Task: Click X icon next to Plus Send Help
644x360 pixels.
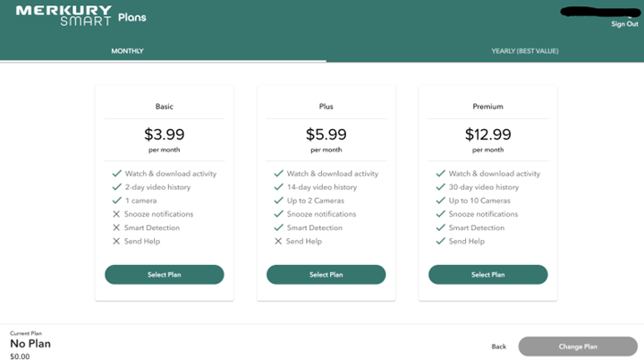Action: pyautogui.click(x=278, y=241)
